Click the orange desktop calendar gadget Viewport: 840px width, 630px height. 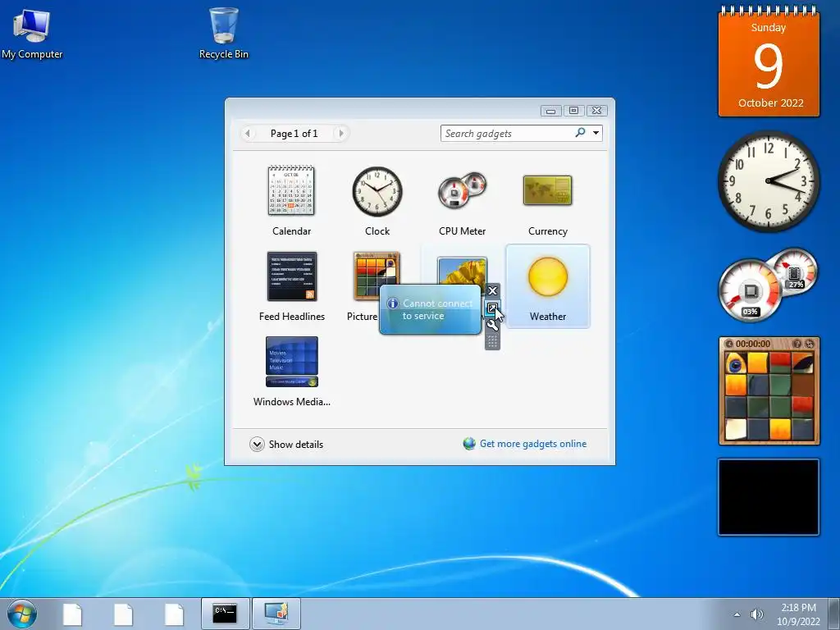pos(769,62)
